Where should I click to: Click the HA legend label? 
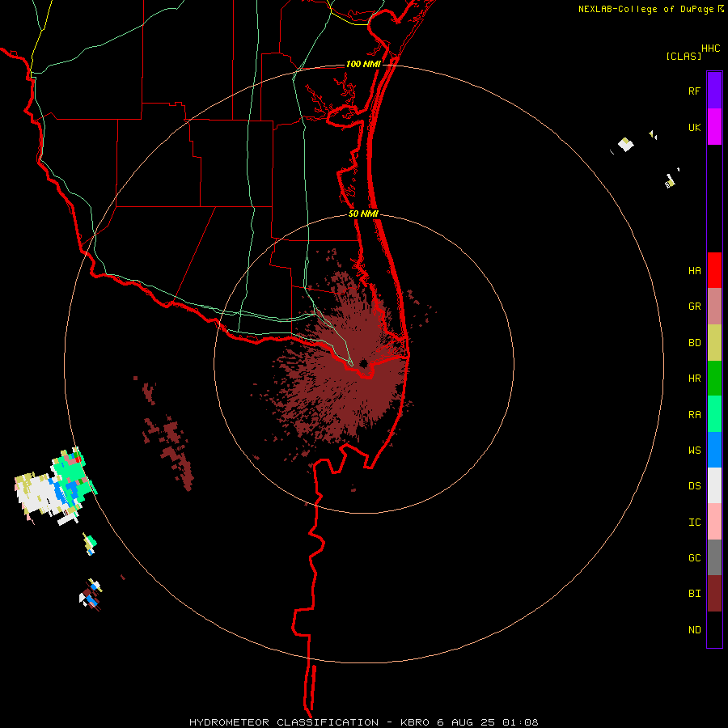click(x=694, y=270)
